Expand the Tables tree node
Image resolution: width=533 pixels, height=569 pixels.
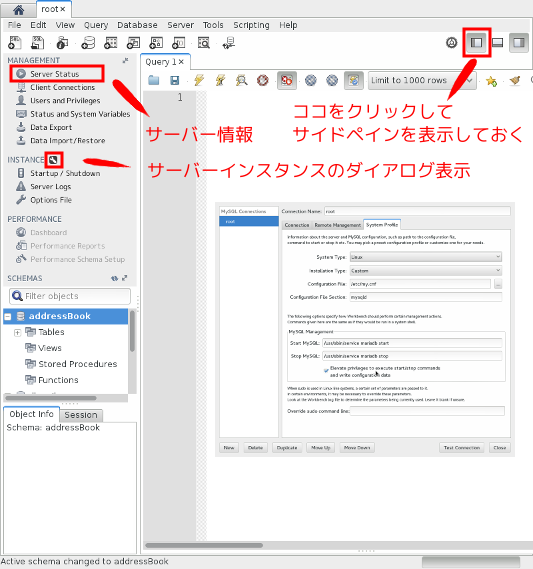[17, 332]
